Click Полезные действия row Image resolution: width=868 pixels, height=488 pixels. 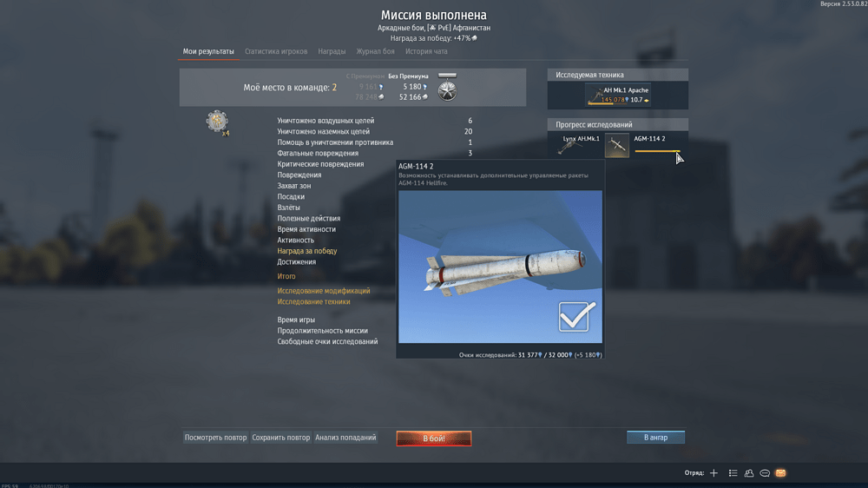tap(309, 218)
